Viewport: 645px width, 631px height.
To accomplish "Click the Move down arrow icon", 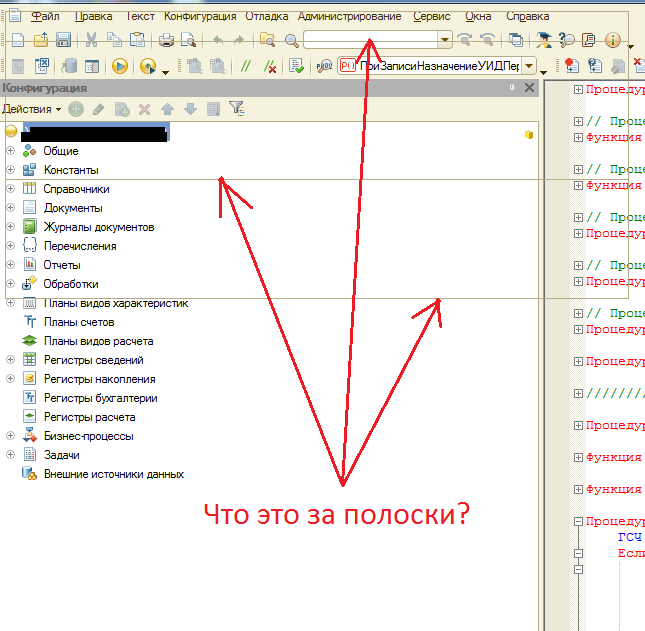I will pos(190,109).
